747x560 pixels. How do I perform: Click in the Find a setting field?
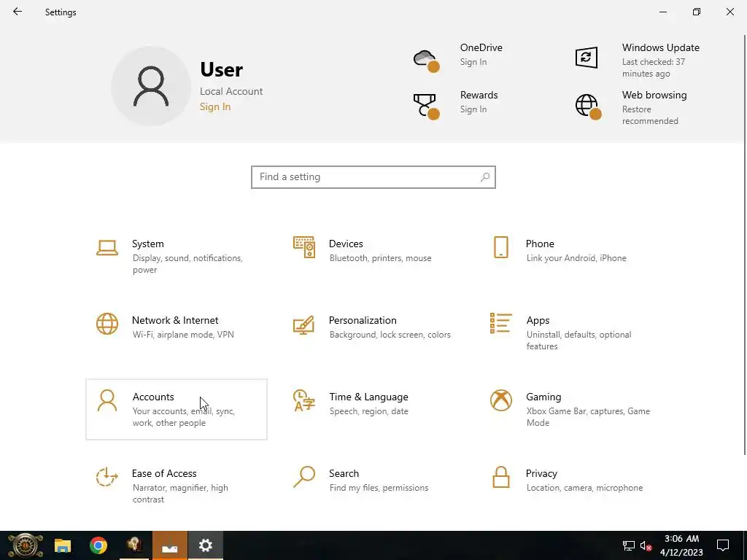coord(373,177)
